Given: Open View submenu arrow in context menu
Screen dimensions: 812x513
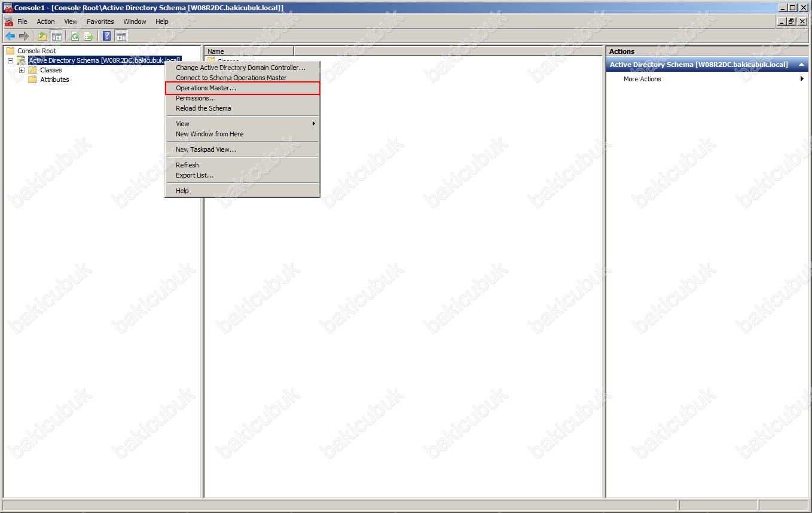Looking at the screenshot, I should [313, 124].
